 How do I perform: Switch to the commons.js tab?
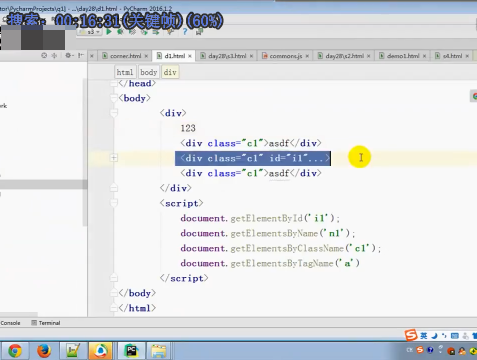(286, 56)
